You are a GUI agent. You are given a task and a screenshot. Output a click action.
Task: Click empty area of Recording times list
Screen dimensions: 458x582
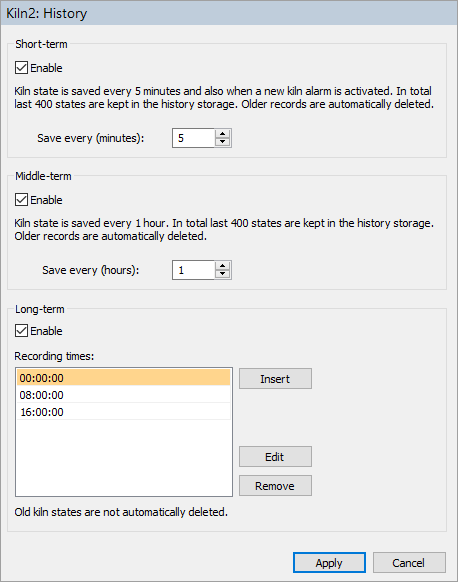tap(124, 458)
